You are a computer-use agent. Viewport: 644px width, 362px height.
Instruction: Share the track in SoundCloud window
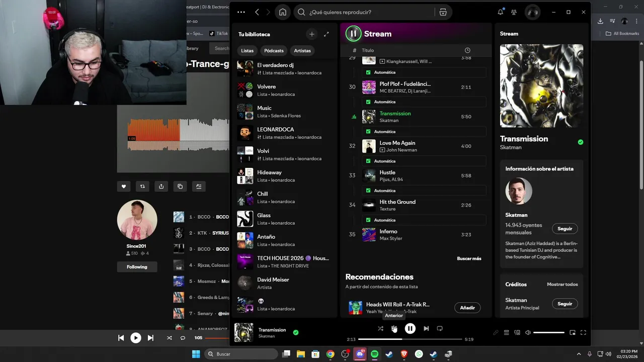pos(162,186)
